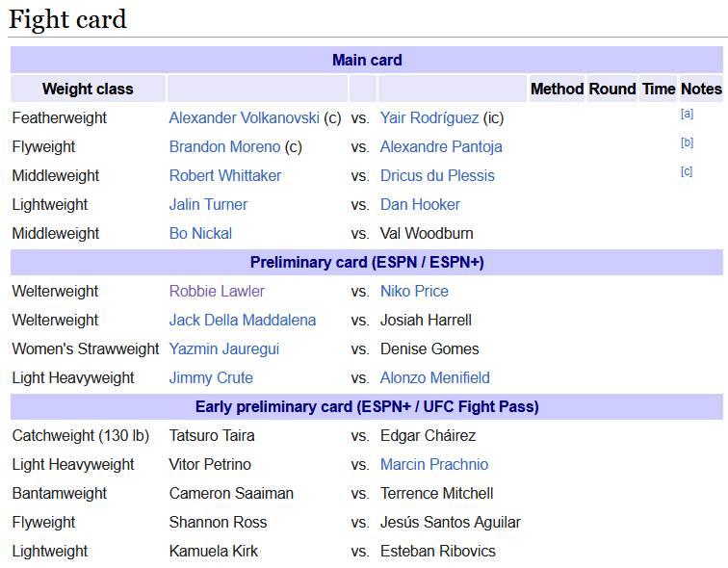The image size is (728, 568).
Task: Open Alexander Volkanovski's fighter page link
Action: (x=244, y=117)
